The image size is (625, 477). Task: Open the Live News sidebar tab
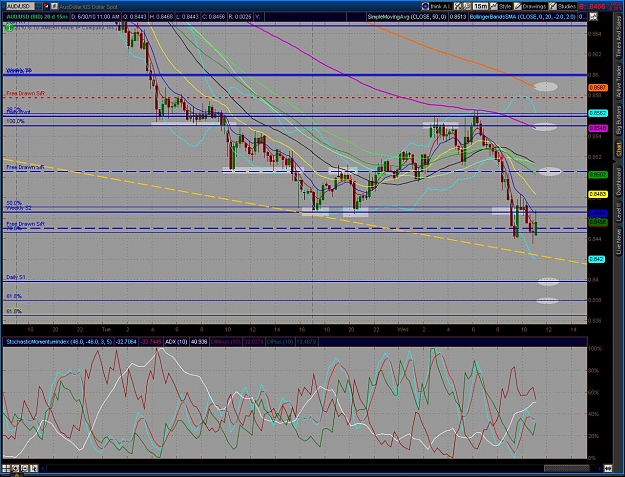(619, 241)
